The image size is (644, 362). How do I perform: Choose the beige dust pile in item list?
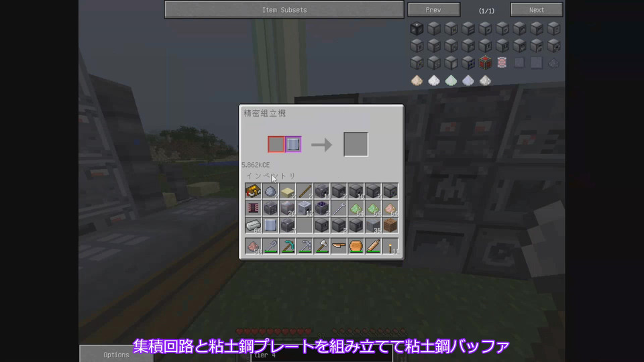coord(417,80)
